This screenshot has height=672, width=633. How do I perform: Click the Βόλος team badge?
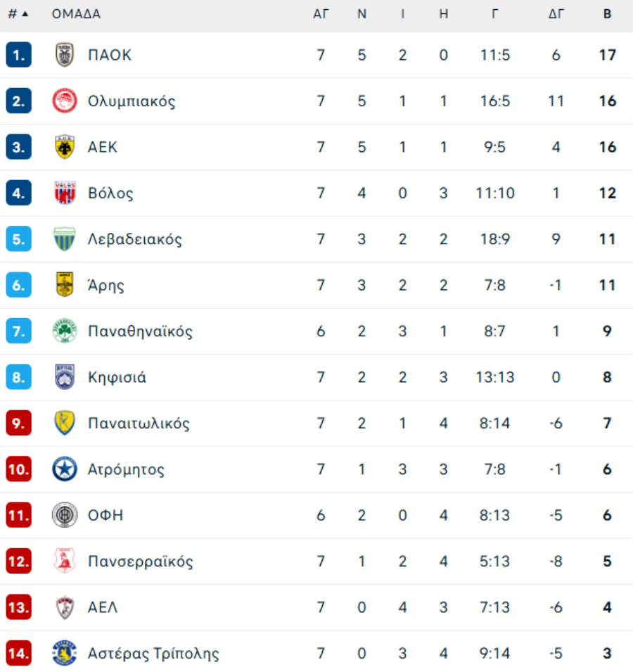pyautogui.click(x=65, y=194)
